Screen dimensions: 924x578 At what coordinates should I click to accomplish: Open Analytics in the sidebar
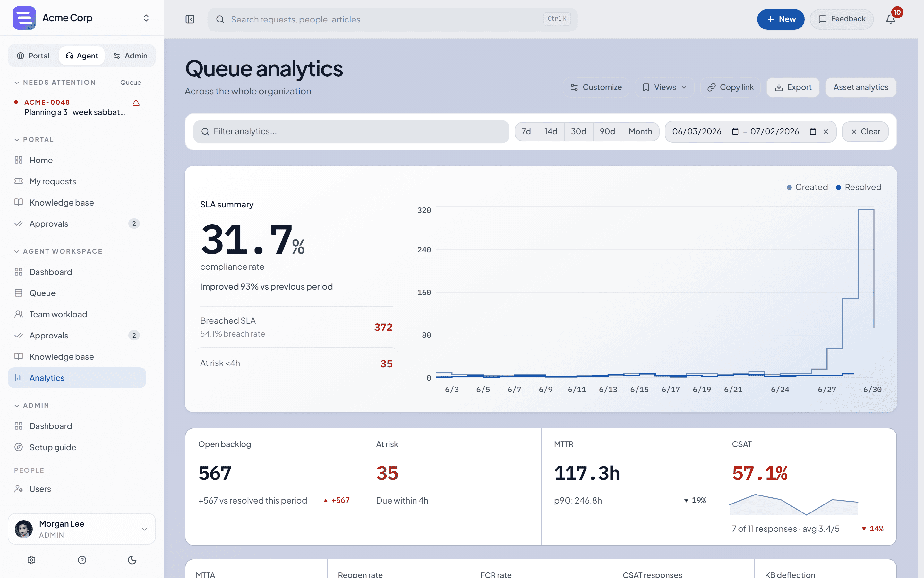[x=77, y=378]
